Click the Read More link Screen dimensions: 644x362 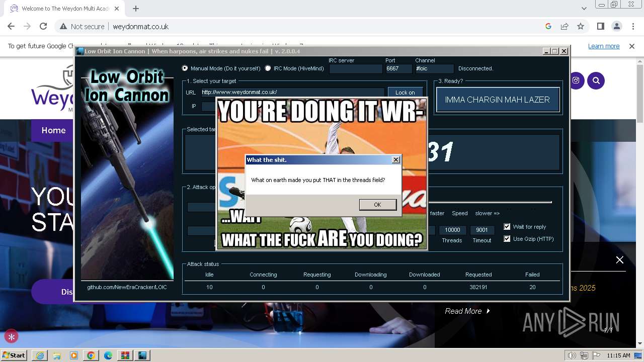coord(467,311)
